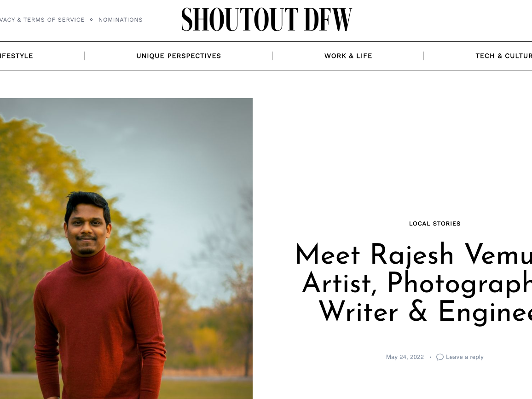Click divider between Work & Life and Tech & Culture
This screenshot has height=399, width=532.
coord(423,56)
